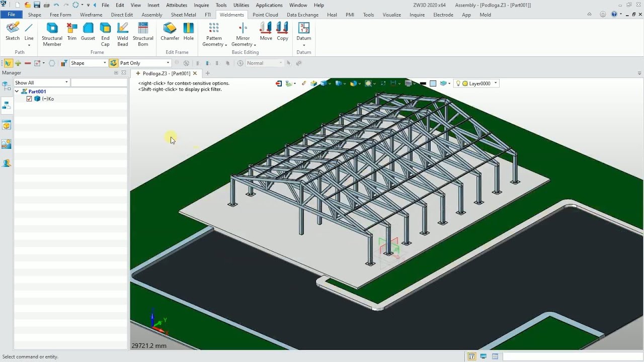Open the Normal display mode dropdown
This screenshot has width=644, height=362.
click(x=280, y=63)
